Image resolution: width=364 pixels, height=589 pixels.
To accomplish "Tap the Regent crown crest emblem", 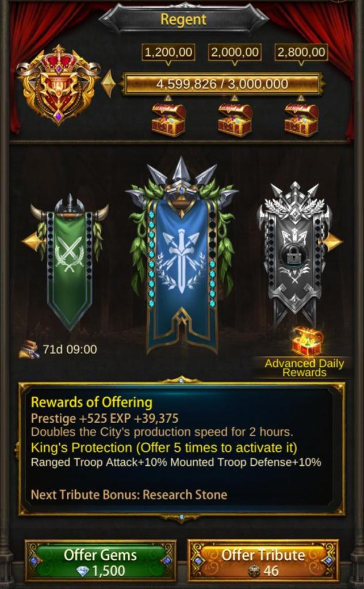I will [x=58, y=85].
